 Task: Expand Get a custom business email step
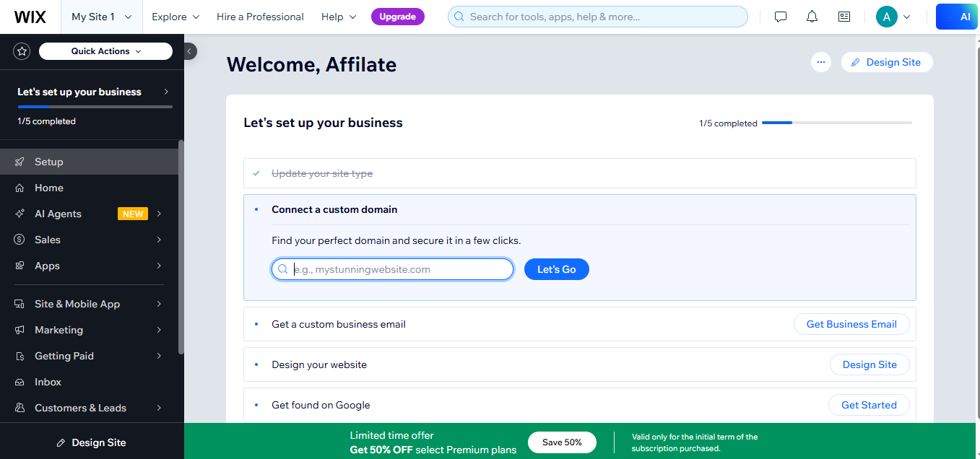580,324
